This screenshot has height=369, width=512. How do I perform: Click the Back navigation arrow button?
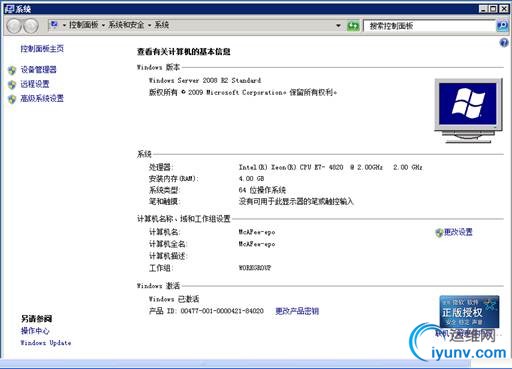(14, 26)
